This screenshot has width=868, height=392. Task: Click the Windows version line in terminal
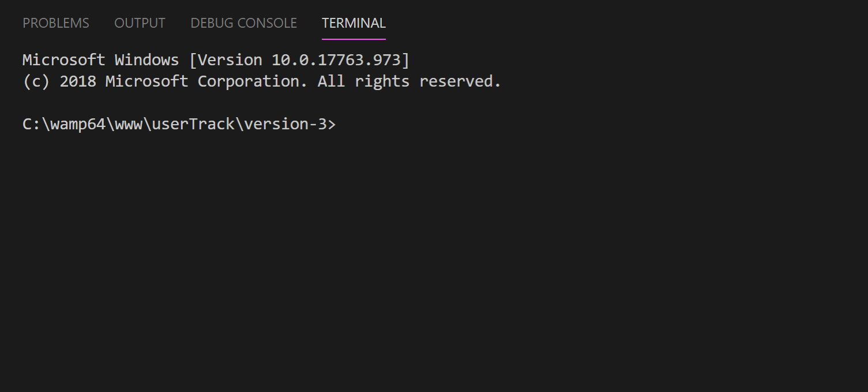215,59
